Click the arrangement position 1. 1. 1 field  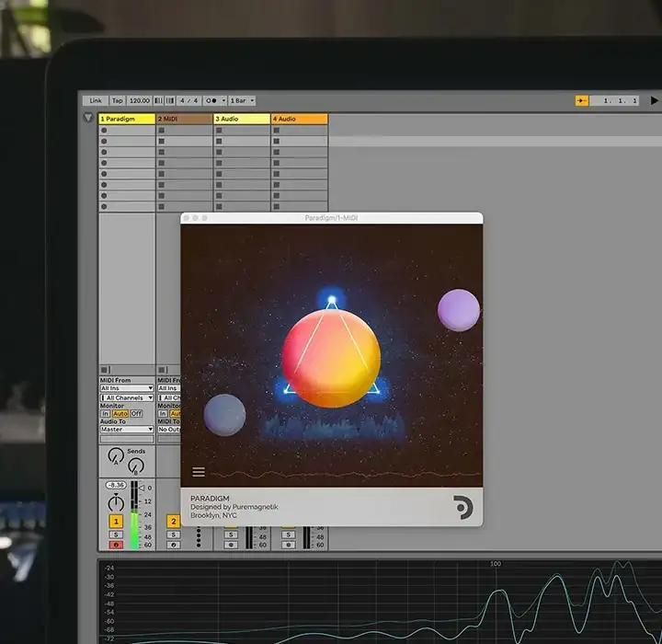614,100
